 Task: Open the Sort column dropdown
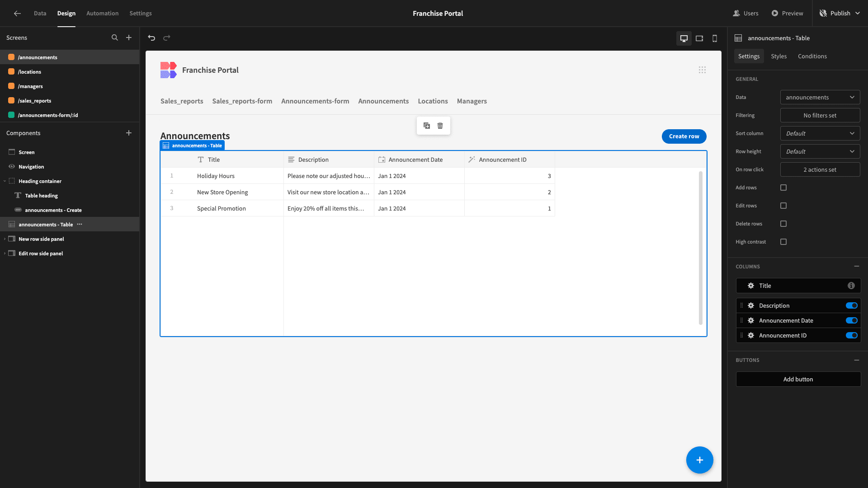coord(820,134)
